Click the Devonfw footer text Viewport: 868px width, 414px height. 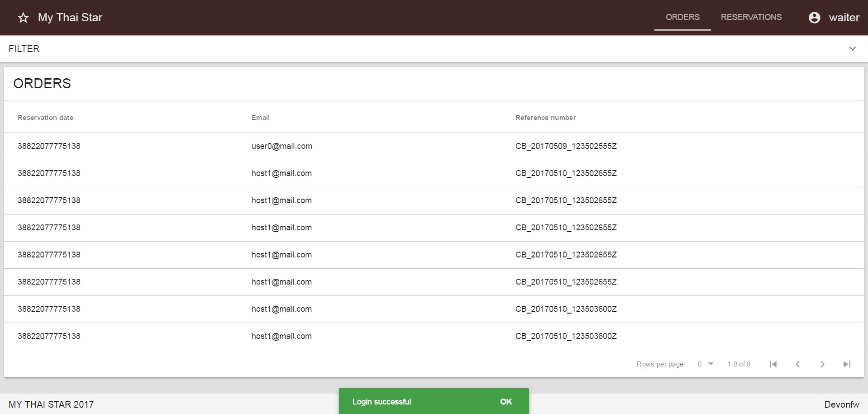pyautogui.click(x=842, y=404)
